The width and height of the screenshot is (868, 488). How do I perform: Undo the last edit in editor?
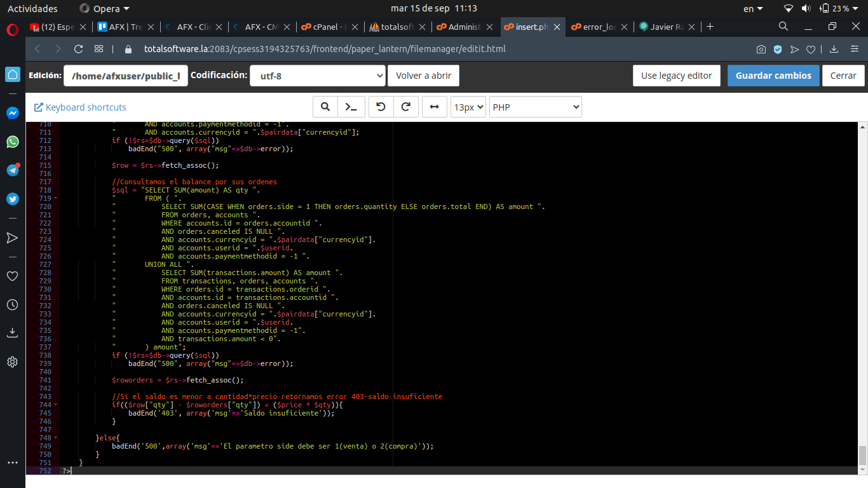tap(381, 107)
